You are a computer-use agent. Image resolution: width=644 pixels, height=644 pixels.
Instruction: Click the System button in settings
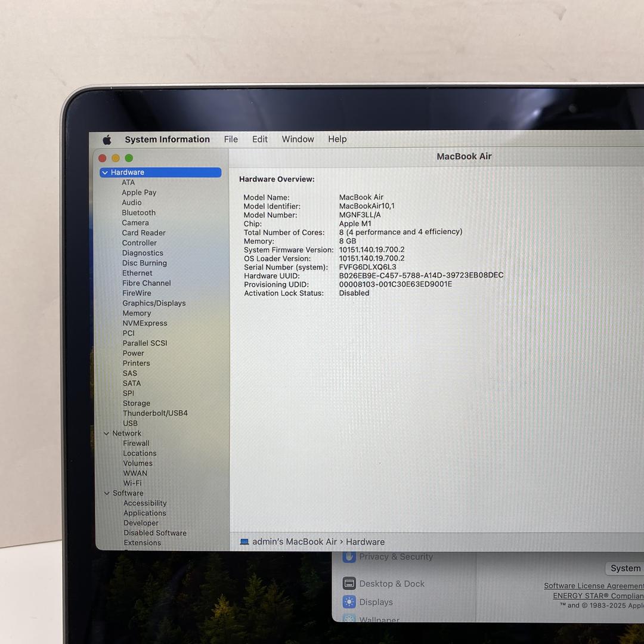click(x=625, y=568)
